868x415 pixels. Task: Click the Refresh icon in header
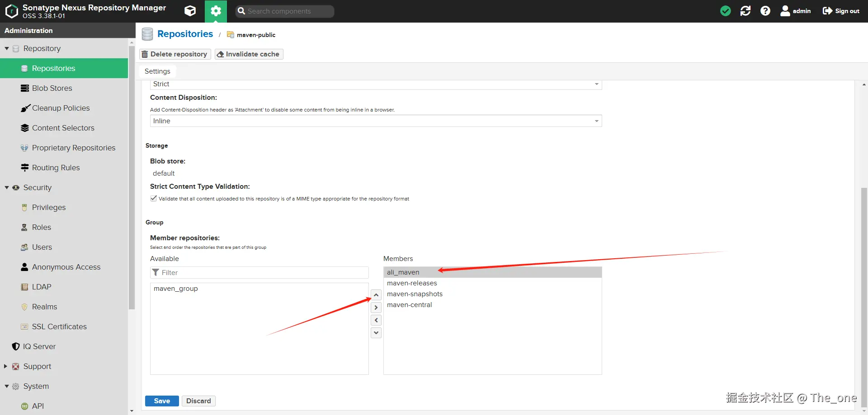point(745,11)
